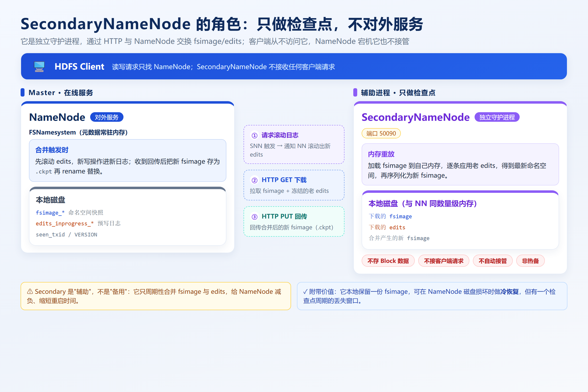Click the Master · 在线服务 section label
Screen dimensions: 588x392
[61, 93]
